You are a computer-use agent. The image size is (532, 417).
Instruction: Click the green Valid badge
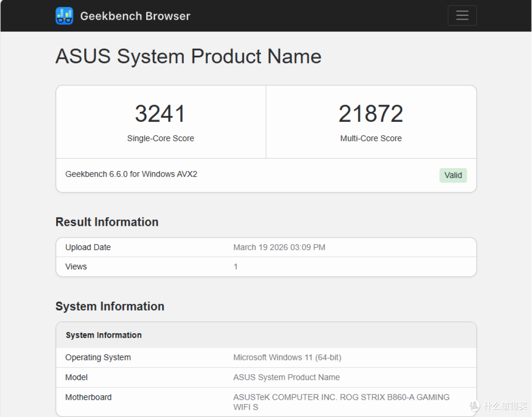click(453, 175)
